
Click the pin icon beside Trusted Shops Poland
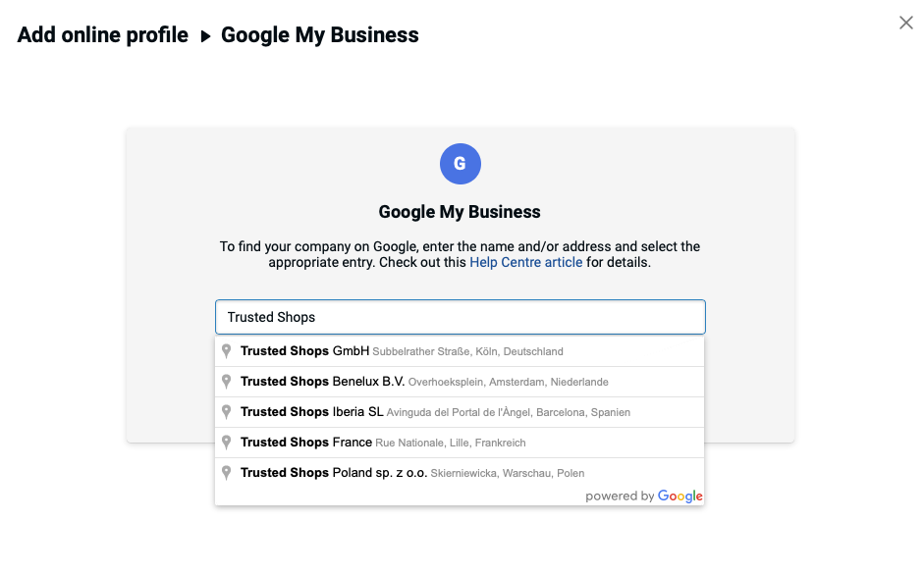(226, 473)
